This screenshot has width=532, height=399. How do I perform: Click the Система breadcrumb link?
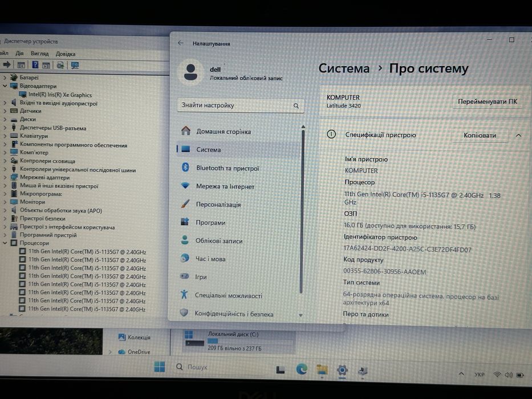(x=344, y=68)
